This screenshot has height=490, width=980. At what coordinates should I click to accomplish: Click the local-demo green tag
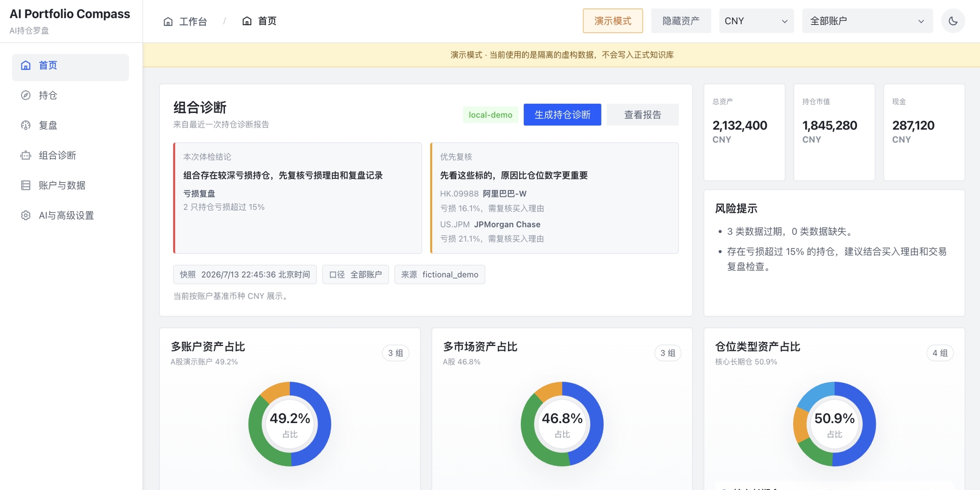[x=490, y=115]
